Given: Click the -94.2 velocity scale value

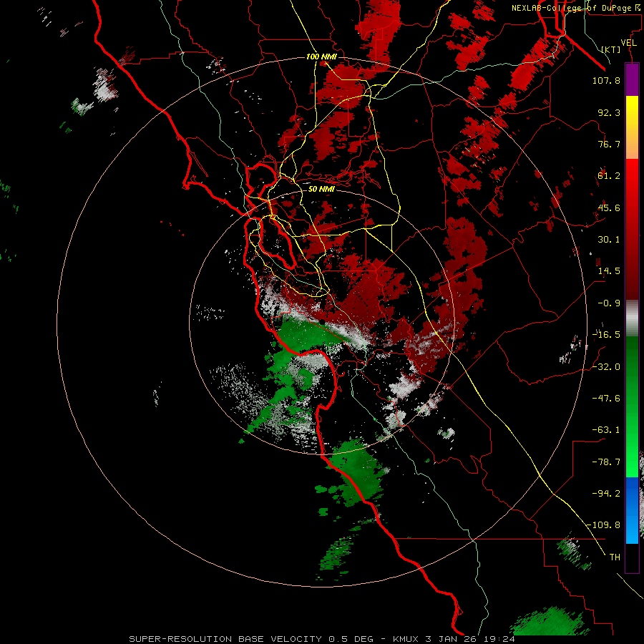Looking at the screenshot, I should (606, 494).
